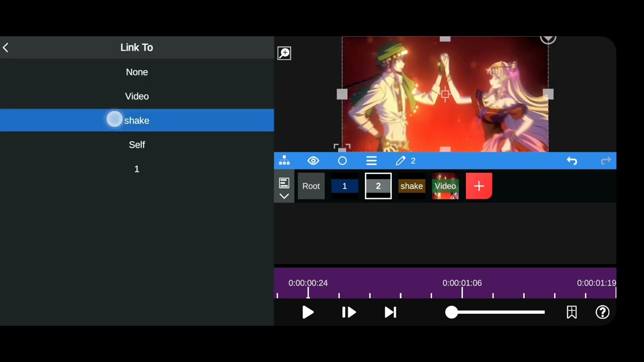Click the center anchor crosshair in preview
644x362 pixels.
445,94
